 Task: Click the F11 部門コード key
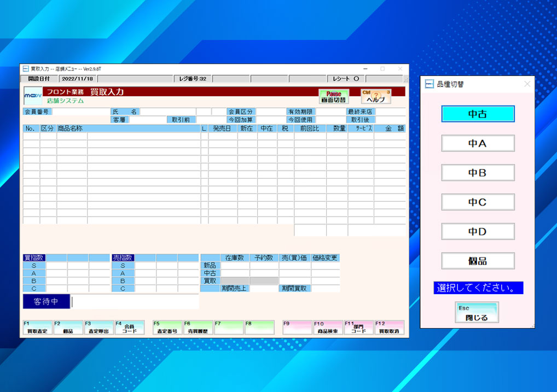pyautogui.click(x=359, y=327)
